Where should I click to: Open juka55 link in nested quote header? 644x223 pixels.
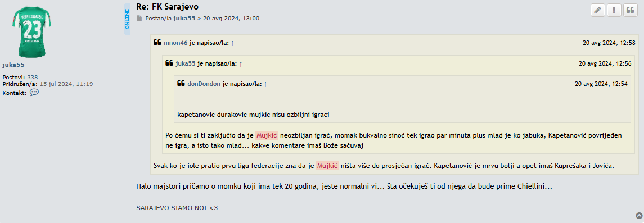click(186, 63)
